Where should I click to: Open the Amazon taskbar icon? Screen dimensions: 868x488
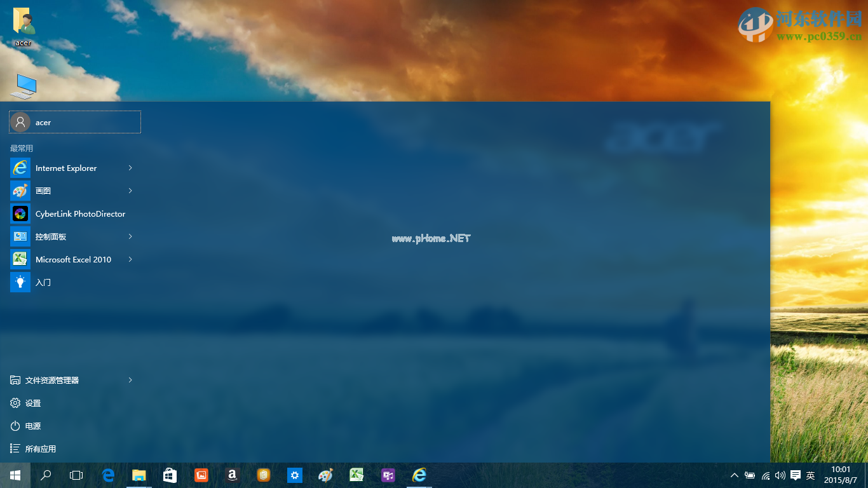tap(232, 475)
